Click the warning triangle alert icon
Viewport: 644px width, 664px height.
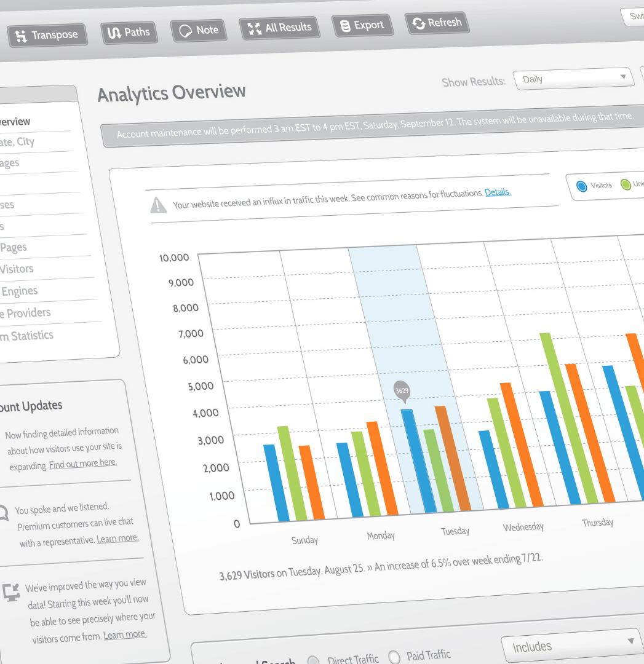point(159,205)
